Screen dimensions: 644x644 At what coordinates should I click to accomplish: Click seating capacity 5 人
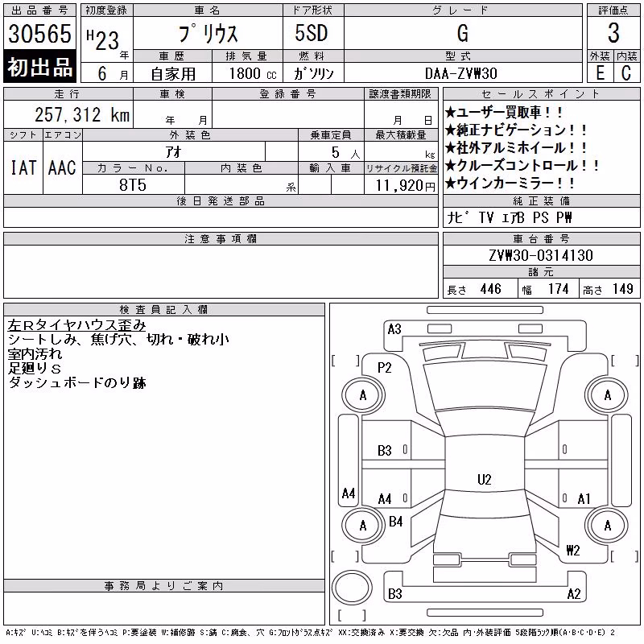[345, 153]
